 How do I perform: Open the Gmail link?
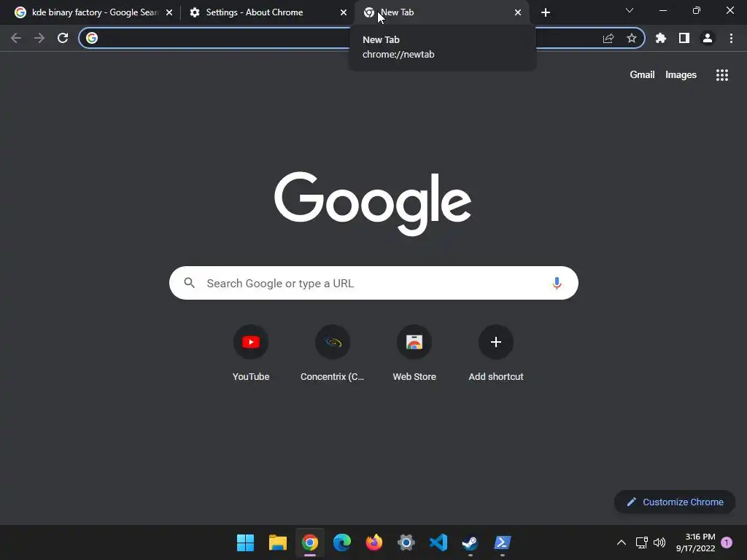(x=642, y=75)
